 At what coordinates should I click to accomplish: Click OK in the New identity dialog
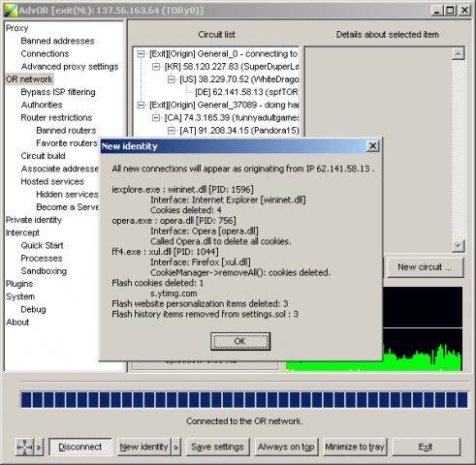coord(240,341)
